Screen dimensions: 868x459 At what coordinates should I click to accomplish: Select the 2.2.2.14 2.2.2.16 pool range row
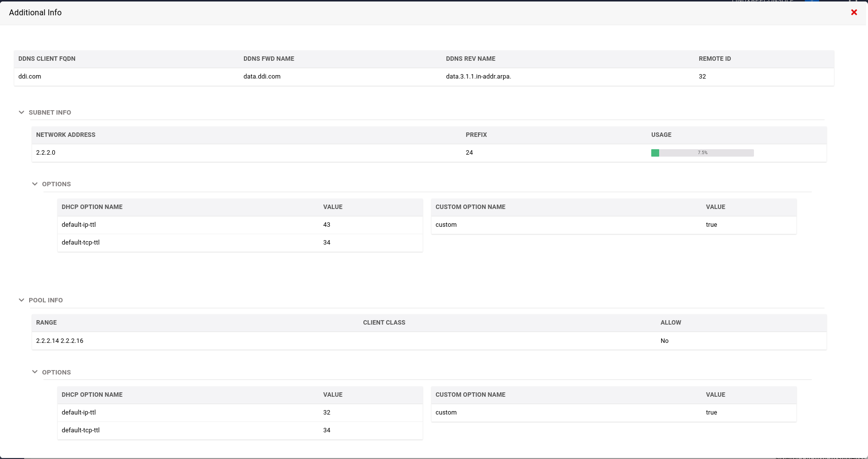[60, 341]
